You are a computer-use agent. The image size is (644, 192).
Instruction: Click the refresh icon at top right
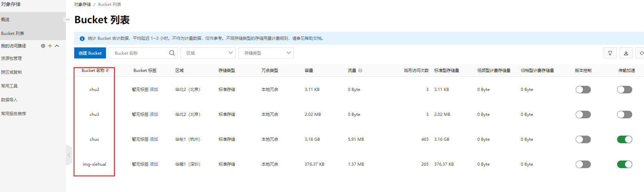tap(641, 53)
